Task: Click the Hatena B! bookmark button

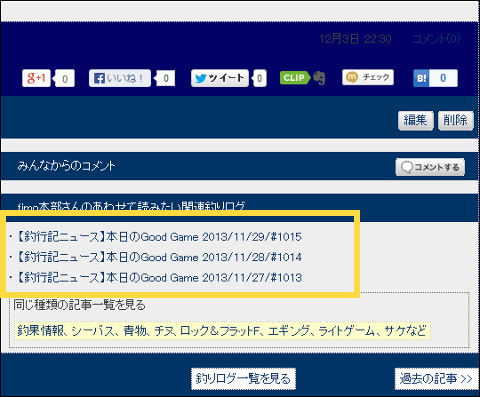Action: (x=421, y=78)
